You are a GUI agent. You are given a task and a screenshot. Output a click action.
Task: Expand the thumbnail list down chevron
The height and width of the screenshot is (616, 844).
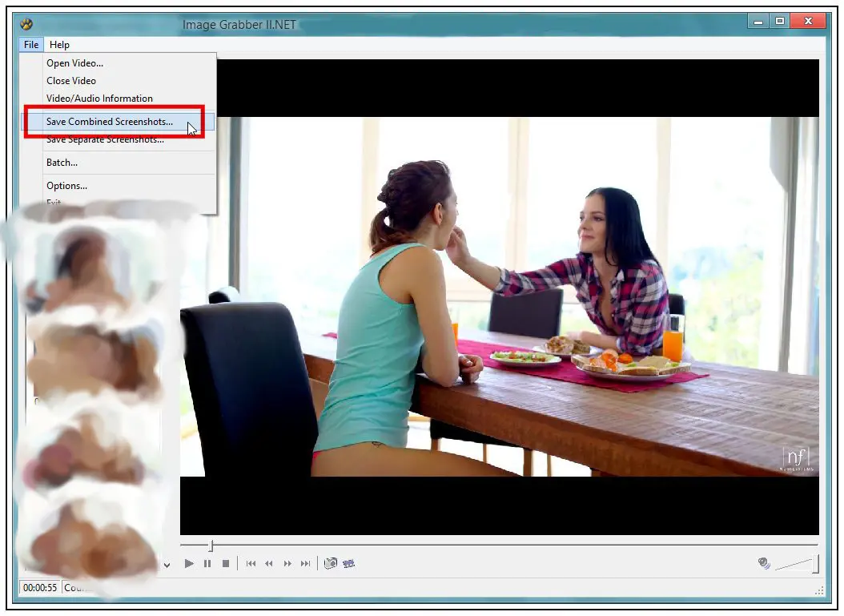pos(167,565)
